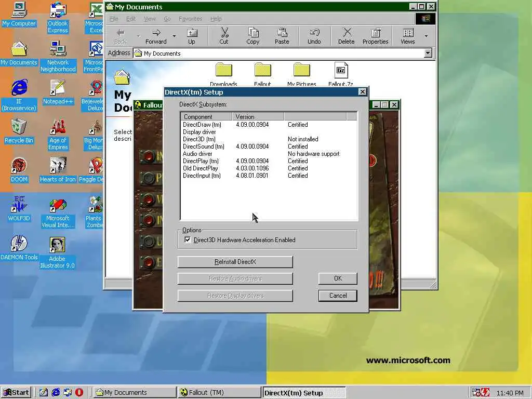Click Cut toolbar icon in My Documents
The image size is (532, 399).
coord(224,36)
